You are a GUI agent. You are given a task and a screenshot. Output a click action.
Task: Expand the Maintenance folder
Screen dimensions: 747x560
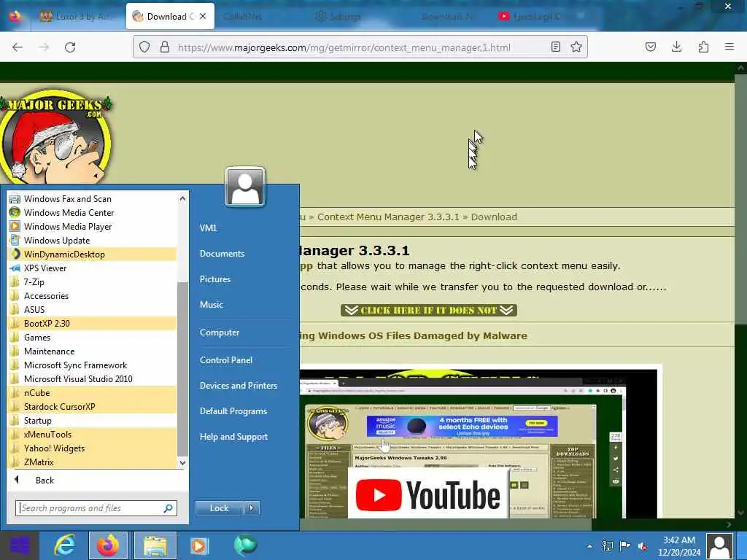[91, 351]
